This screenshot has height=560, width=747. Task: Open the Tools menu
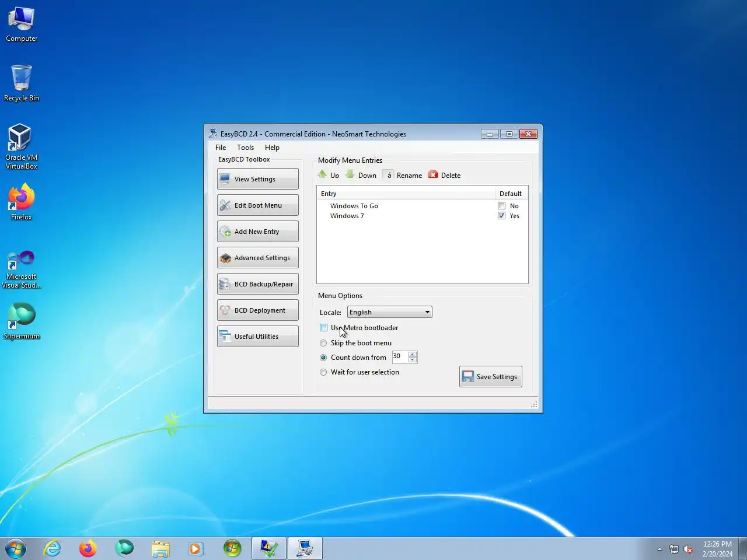245,148
